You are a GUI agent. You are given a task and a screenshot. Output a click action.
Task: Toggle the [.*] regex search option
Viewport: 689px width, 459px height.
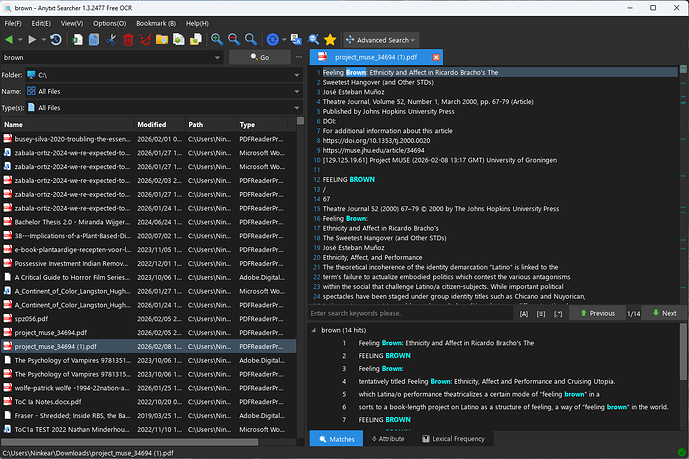pyautogui.click(x=557, y=313)
